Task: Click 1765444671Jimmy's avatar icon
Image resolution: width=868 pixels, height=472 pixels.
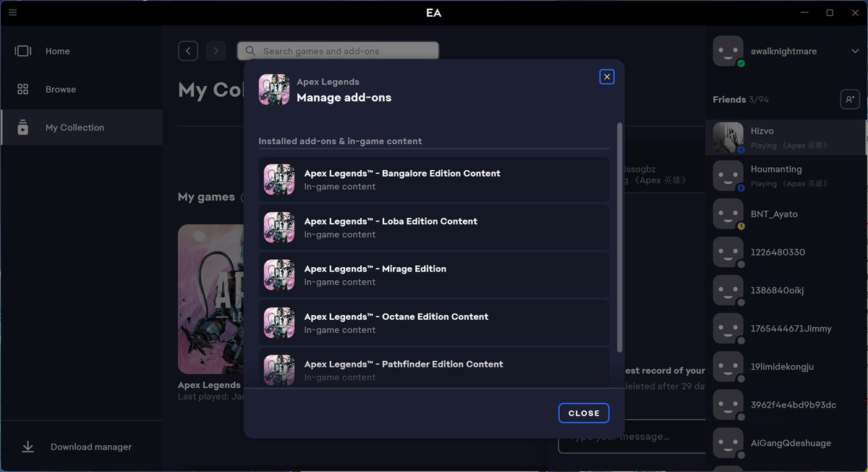Action: point(728,329)
